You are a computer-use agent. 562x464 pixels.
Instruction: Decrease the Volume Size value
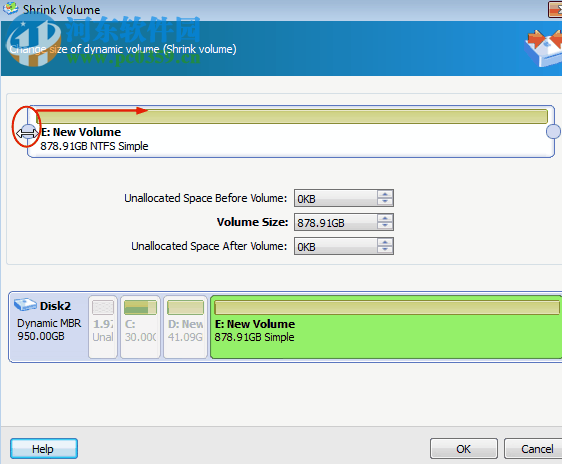[385, 225]
